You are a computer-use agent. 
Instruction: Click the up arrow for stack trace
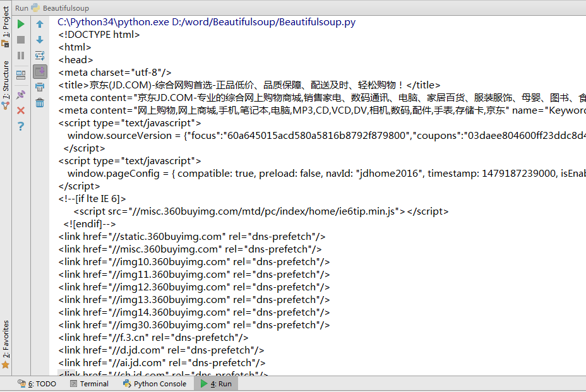[x=40, y=24]
